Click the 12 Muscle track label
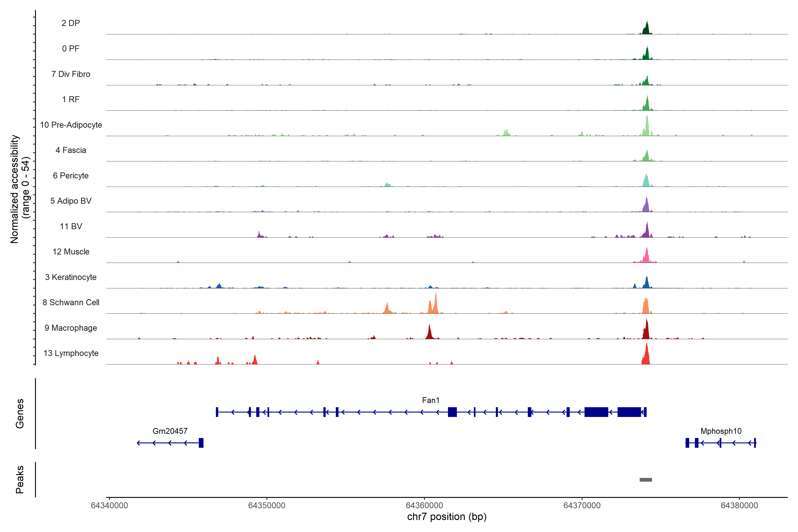Screen dimensions: 798x532 (x=71, y=252)
